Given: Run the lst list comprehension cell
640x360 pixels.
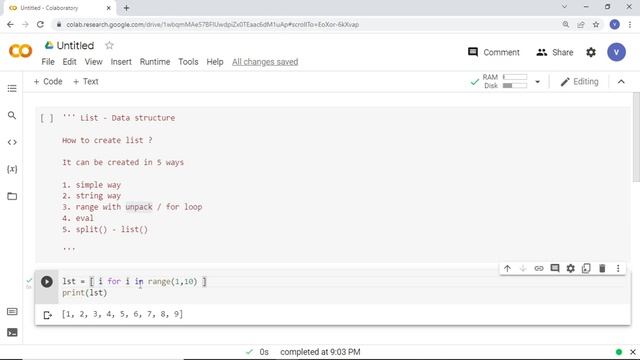Looking at the screenshot, I should click(47, 282).
